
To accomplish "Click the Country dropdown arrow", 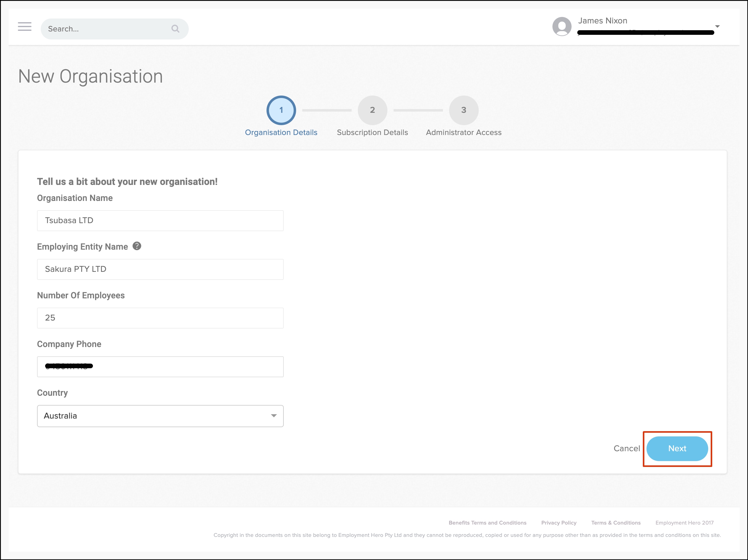I will point(274,416).
